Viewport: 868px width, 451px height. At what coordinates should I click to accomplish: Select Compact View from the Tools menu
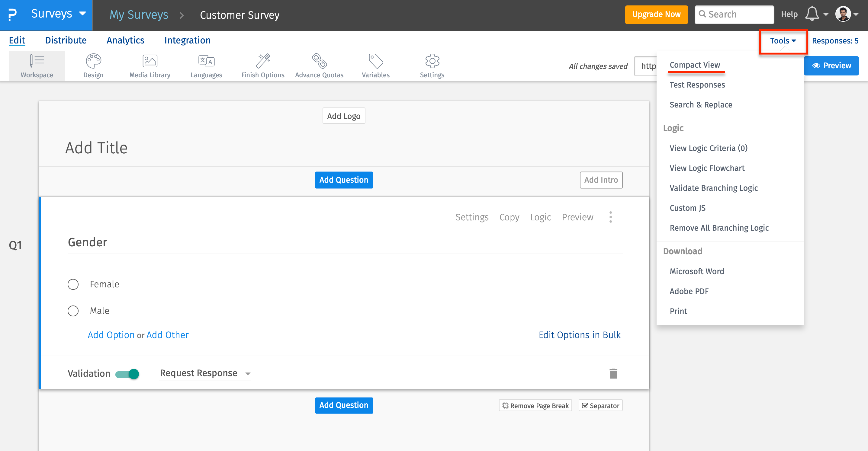coord(695,65)
